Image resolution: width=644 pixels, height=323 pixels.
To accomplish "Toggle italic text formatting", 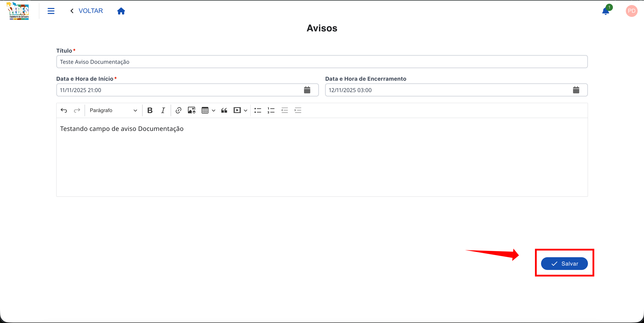I will 163,110.
